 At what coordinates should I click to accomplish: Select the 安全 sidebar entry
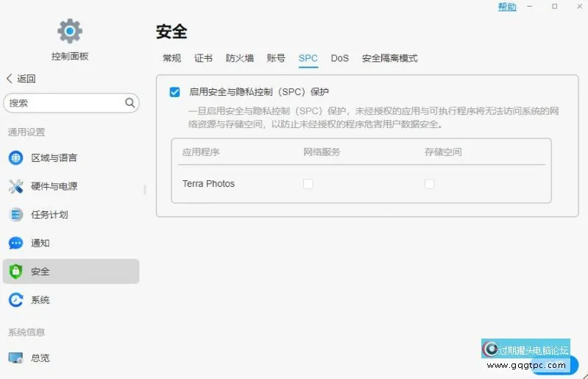[71, 272]
